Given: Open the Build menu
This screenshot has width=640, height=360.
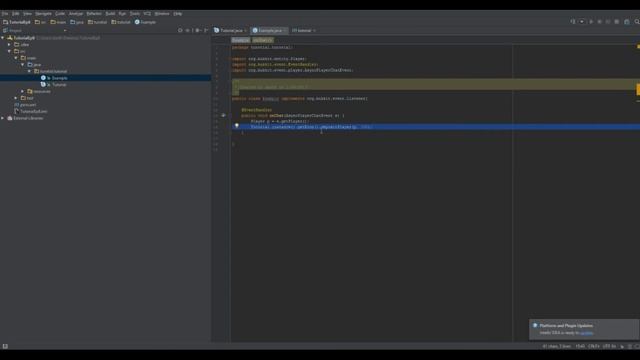Looking at the screenshot, I should click(110, 13).
